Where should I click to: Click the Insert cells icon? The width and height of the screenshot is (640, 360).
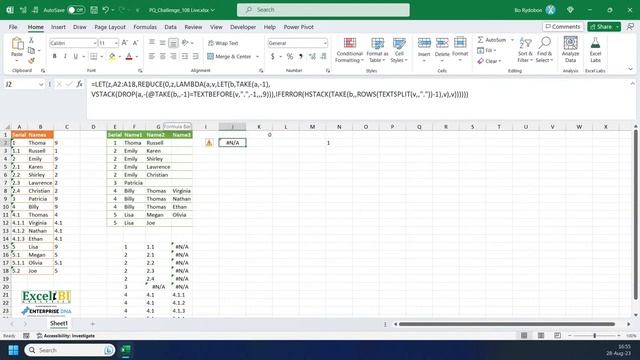coord(424,43)
